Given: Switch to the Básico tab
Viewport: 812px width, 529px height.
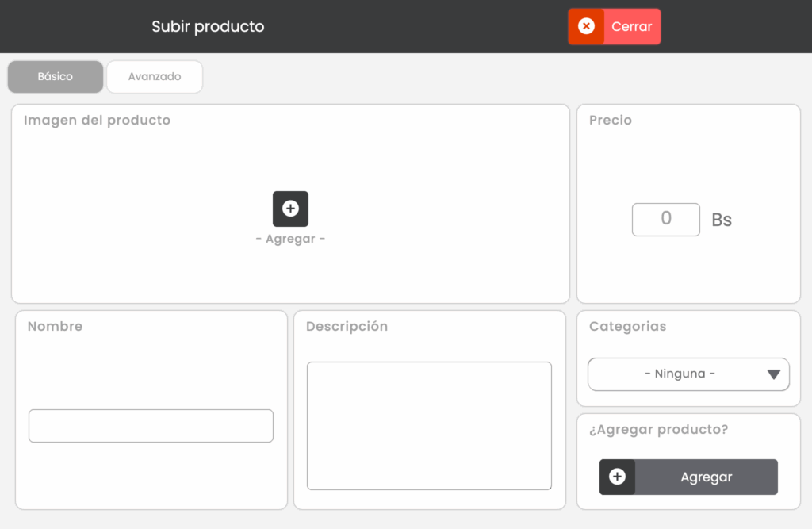Looking at the screenshot, I should 56,77.
